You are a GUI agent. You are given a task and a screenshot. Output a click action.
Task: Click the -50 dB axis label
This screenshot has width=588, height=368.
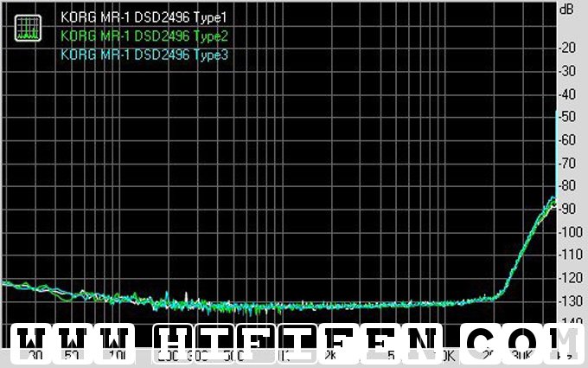click(x=567, y=117)
